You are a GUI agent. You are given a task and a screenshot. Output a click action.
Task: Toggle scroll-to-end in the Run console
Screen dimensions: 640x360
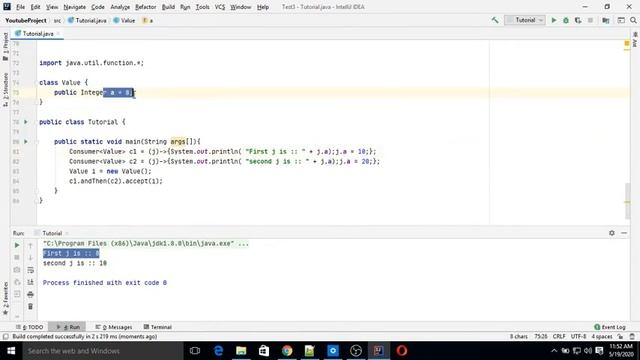pos(30,282)
